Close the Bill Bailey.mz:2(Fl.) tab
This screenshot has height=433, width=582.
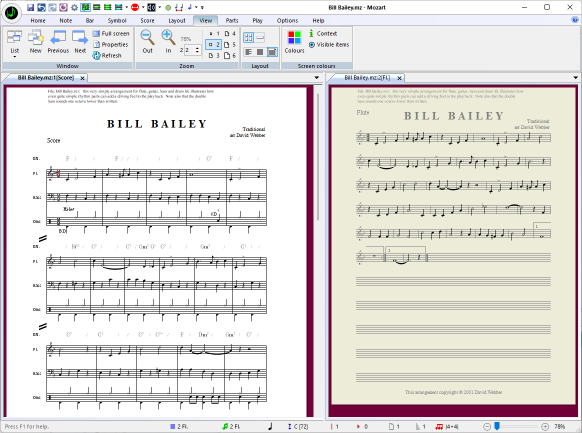point(399,78)
